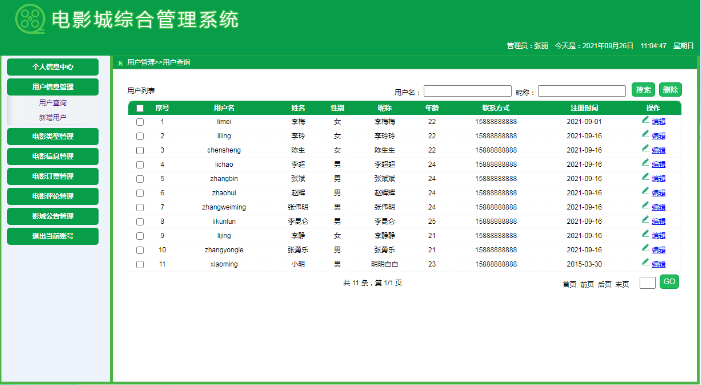Image resolution: width=701 pixels, height=385 pixels.
Task: Click the green 删除 delete button
Action: (670, 90)
